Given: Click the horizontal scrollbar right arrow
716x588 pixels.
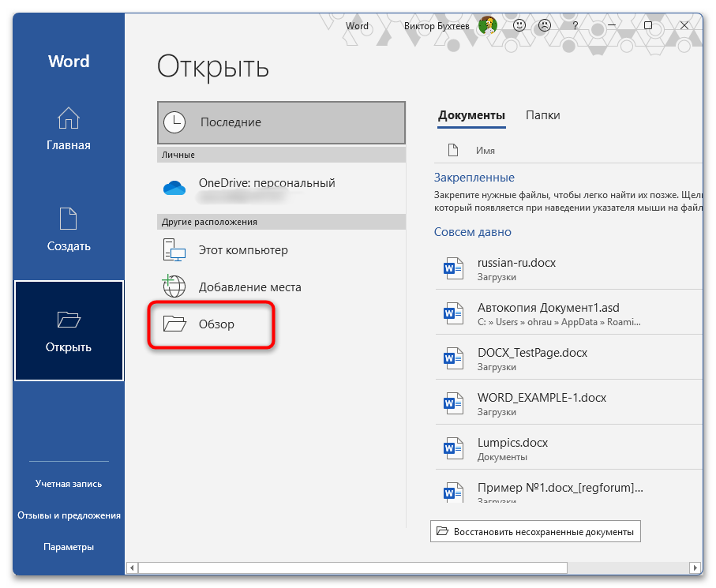Looking at the screenshot, I should 695,567.
